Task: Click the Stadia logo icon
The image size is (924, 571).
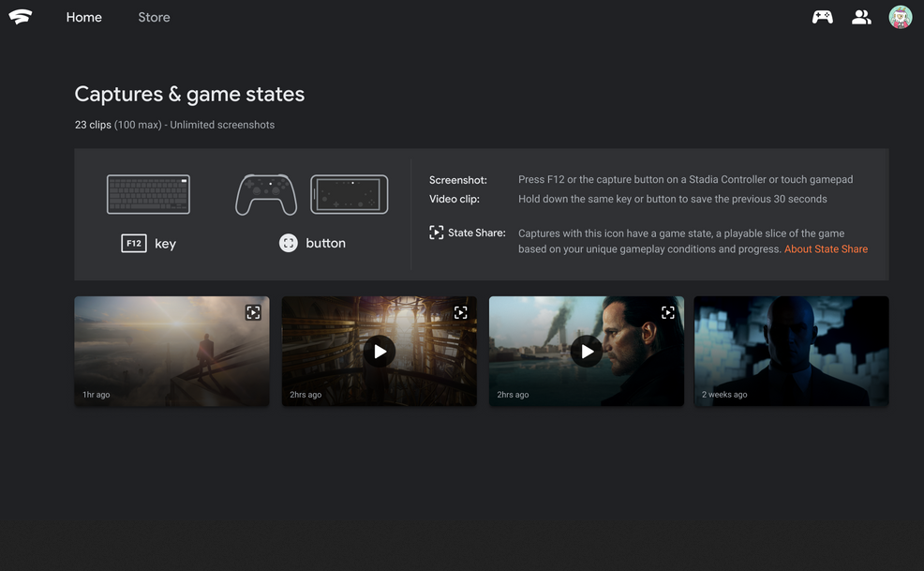Action: [x=20, y=17]
